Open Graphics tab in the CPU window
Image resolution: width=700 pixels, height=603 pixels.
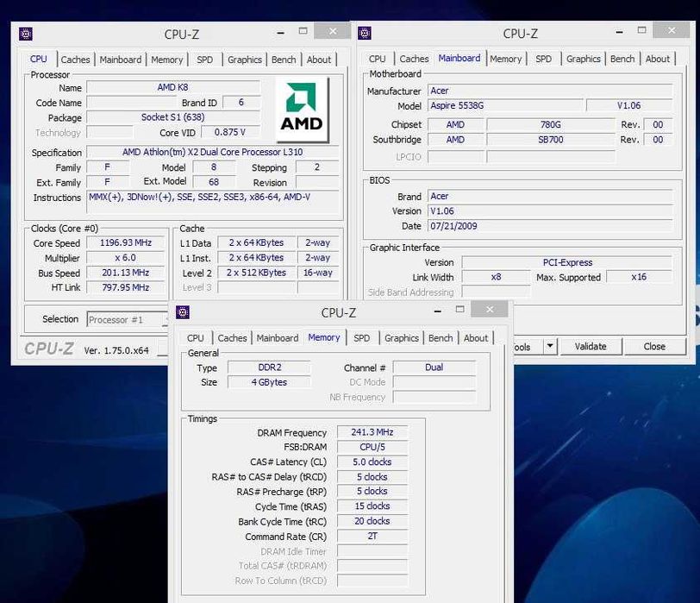tap(245, 60)
